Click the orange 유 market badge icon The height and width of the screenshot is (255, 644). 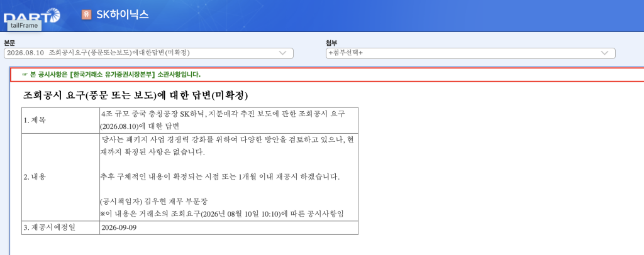click(x=86, y=14)
